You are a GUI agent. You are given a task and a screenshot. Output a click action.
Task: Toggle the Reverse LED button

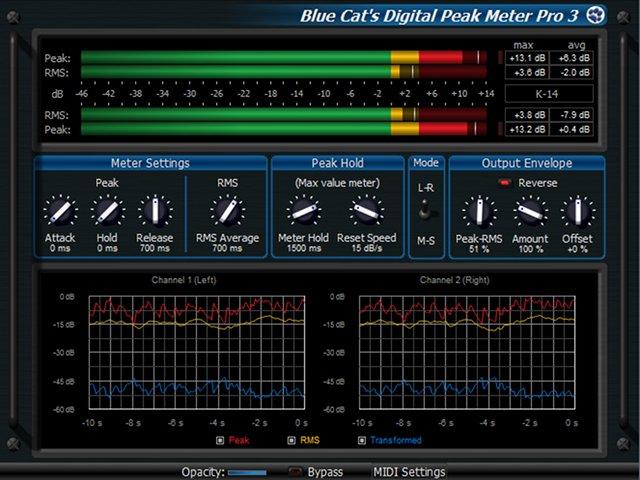[504, 183]
